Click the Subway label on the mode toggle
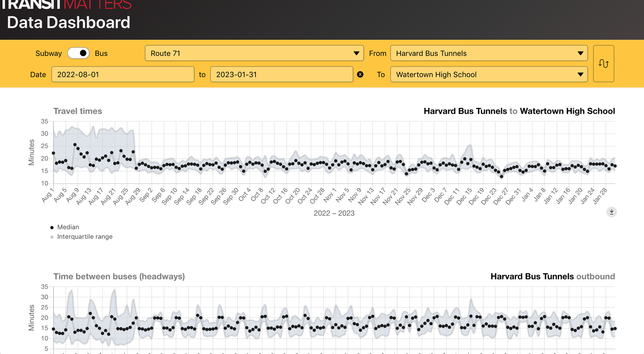 [49, 53]
